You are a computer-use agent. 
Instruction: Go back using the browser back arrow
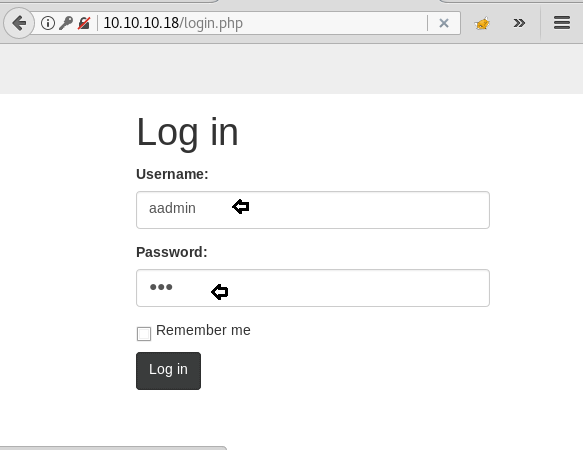(x=19, y=23)
